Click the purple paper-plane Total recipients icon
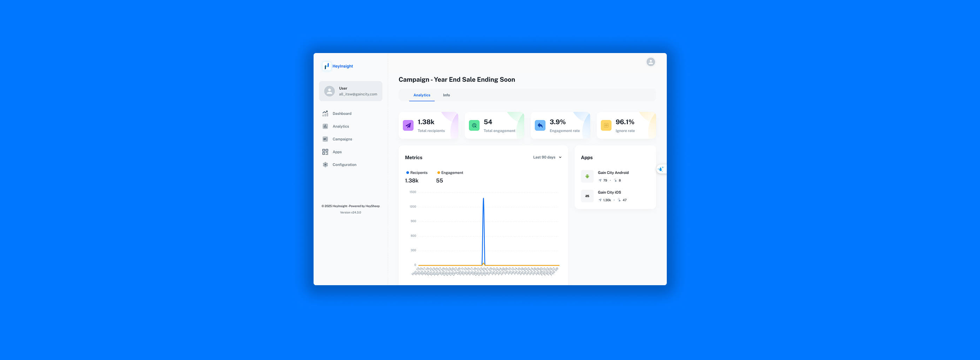 pyautogui.click(x=408, y=125)
